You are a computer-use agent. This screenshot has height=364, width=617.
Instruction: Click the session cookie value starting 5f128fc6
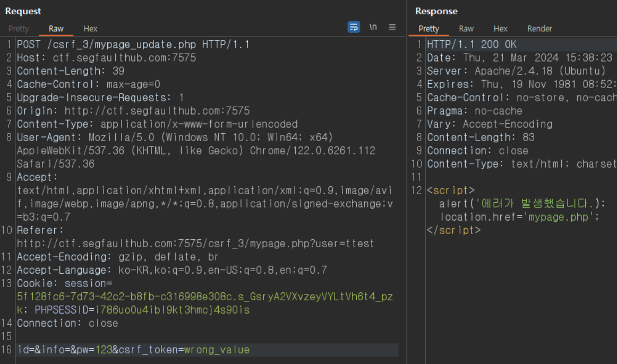(x=204, y=297)
